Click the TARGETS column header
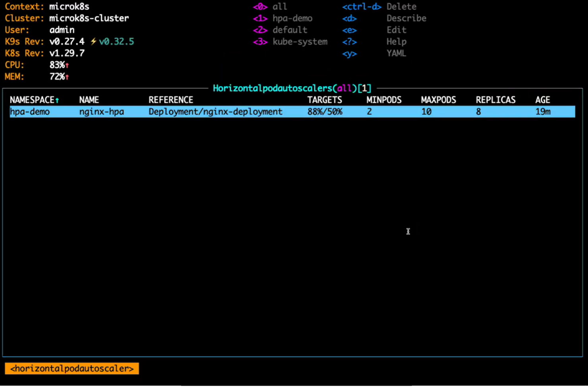 [325, 100]
